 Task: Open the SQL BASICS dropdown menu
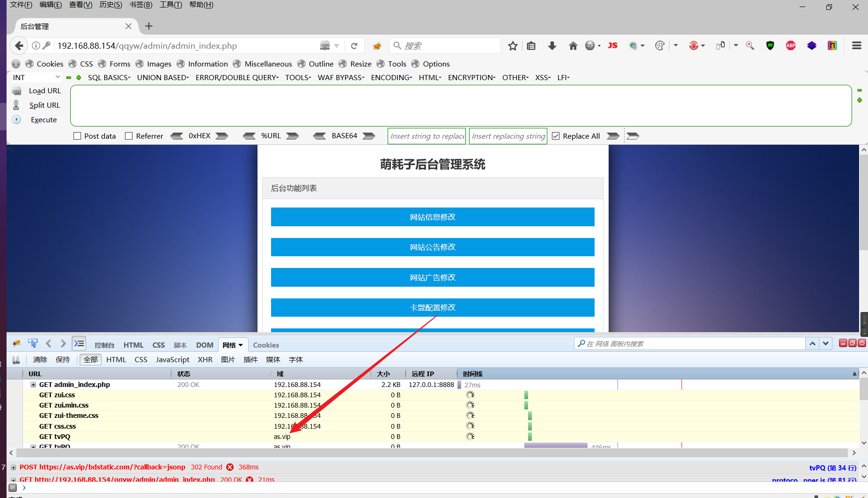(109, 77)
